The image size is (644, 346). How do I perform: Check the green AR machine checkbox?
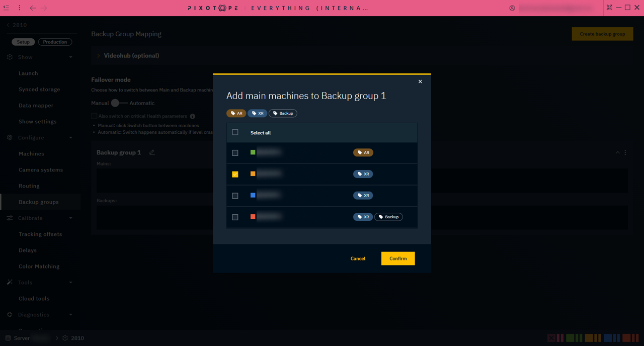pyautogui.click(x=235, y=153)
